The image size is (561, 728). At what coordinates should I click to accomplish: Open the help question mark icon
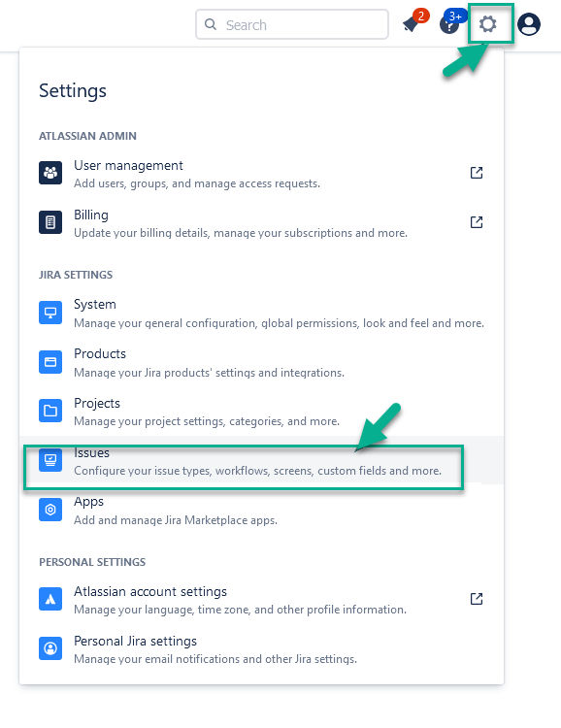[x=449, y=24]
